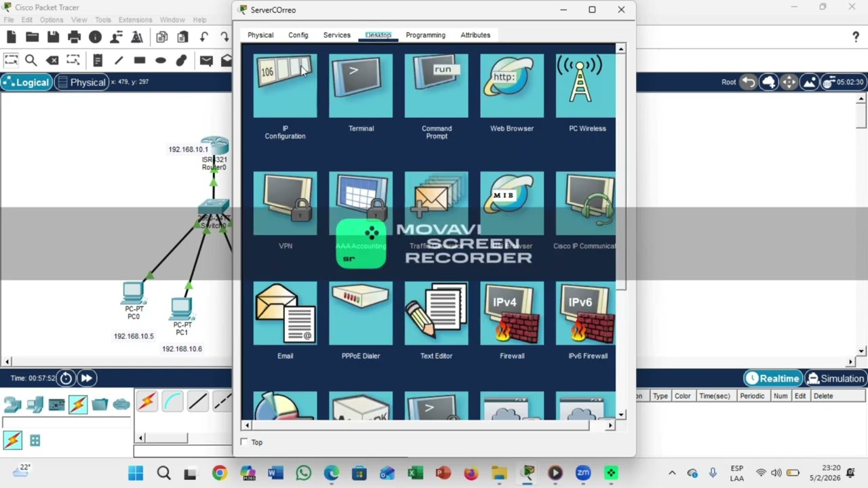868x488 pixels.
Task: Open the VPN desktop app
Action: coord(285,204)
